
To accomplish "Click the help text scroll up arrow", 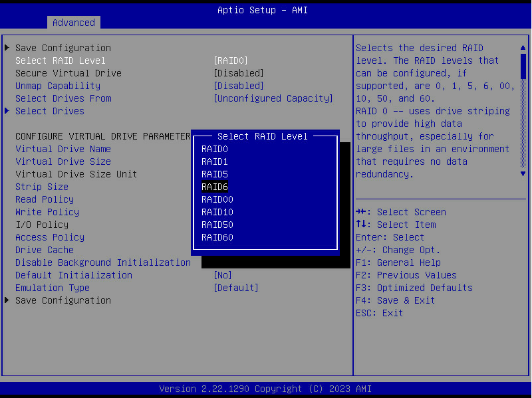I will [x=523, y=48].
